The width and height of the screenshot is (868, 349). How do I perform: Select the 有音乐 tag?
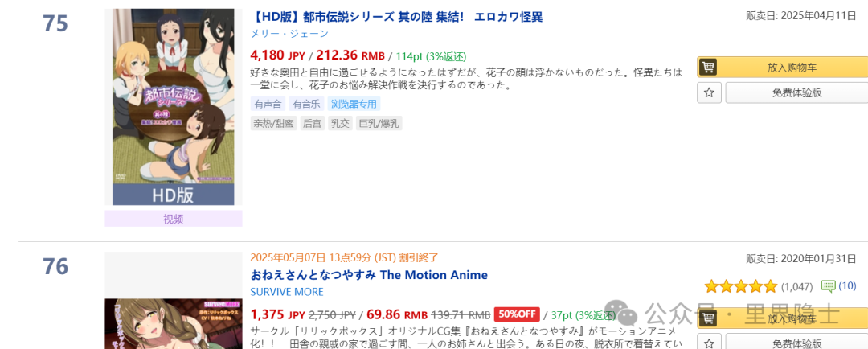coord(306,104)
